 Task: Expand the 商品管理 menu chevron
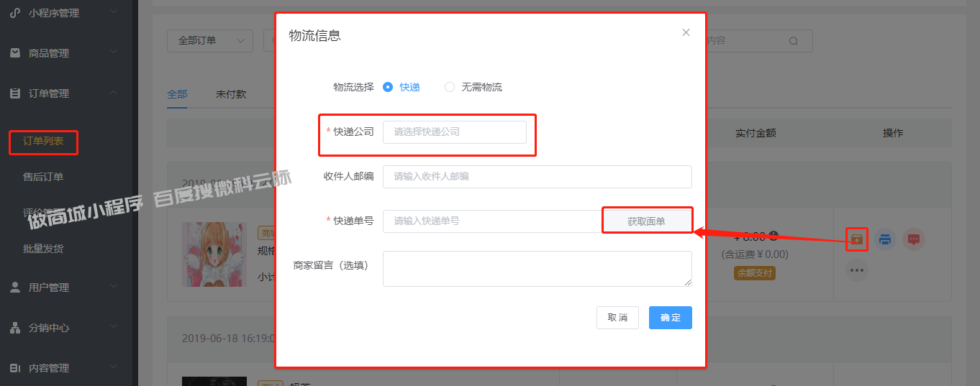pos(114,53)
